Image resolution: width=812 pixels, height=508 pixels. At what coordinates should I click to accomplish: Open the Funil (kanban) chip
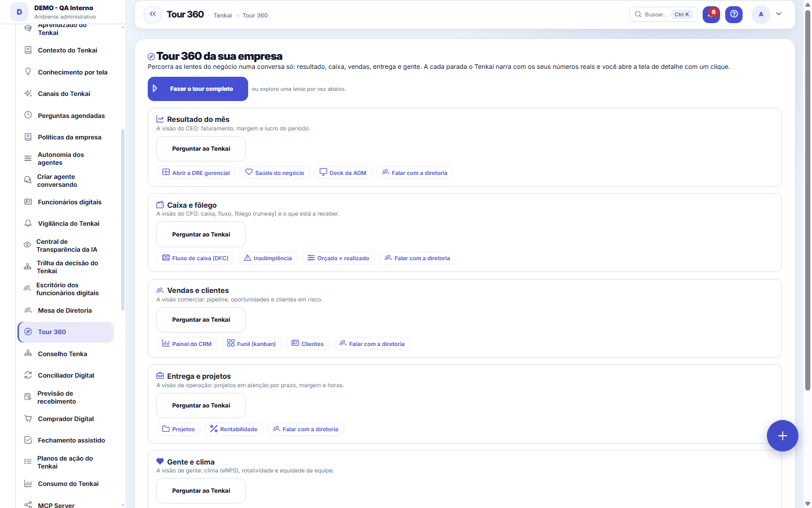coord(251,344)
